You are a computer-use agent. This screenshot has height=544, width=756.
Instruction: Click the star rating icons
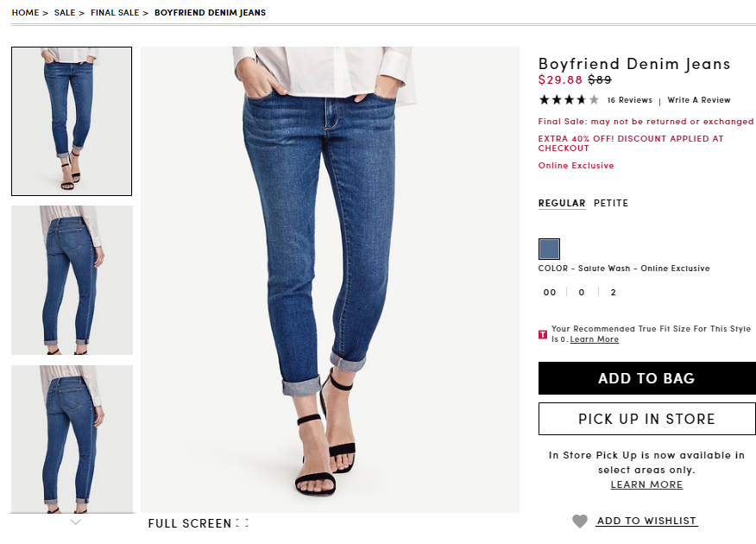569,100
